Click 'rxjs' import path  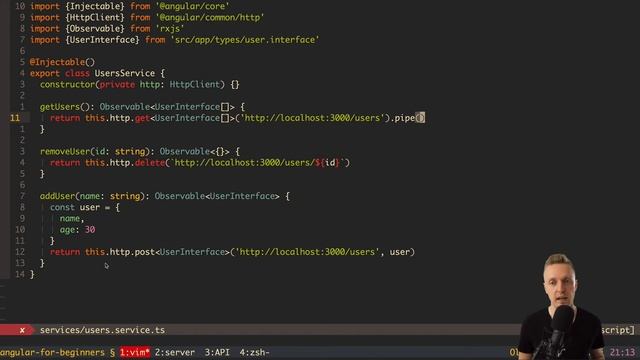[x=170, y=29]
